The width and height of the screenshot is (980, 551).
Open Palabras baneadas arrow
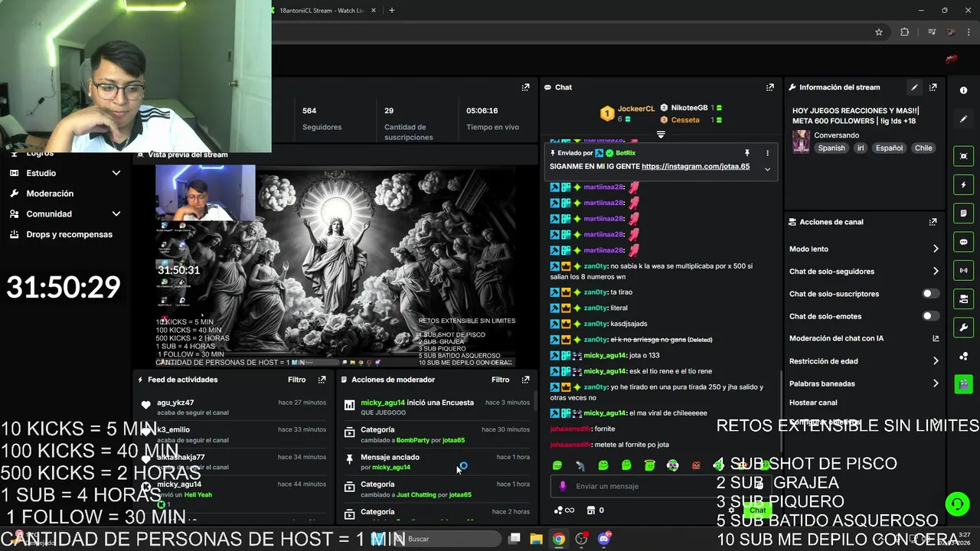[935, 383]
